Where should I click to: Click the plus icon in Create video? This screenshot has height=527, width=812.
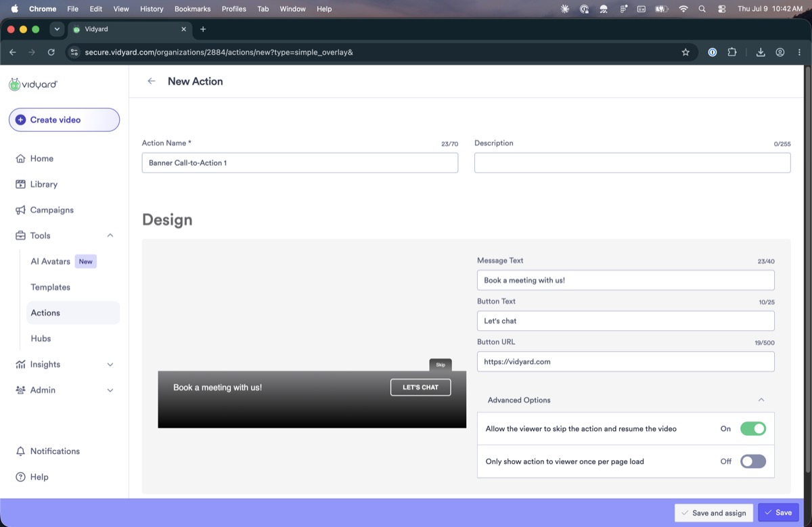point(20,120)
